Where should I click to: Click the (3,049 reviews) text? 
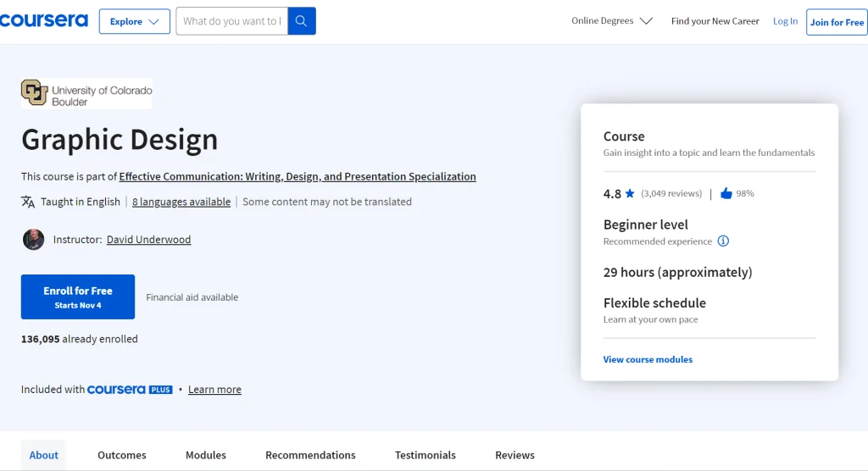671,193
